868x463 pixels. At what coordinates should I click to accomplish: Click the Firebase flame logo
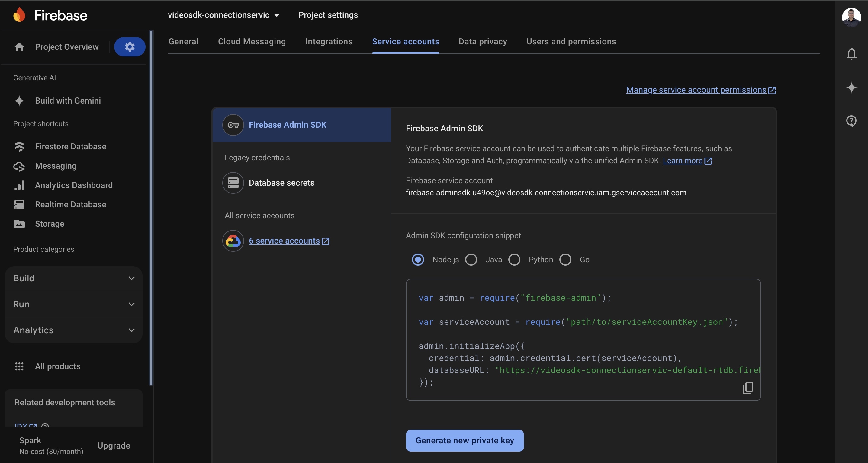19,15
